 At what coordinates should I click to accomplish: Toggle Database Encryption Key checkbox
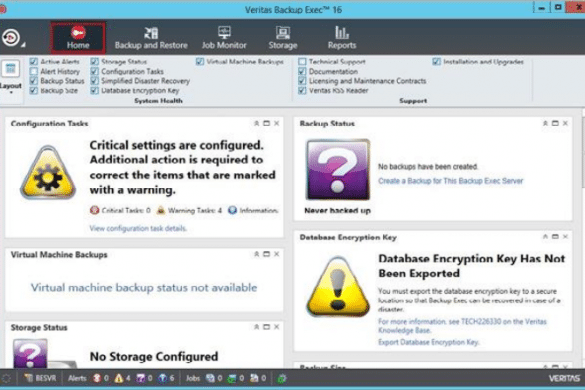tap(95, 90)
